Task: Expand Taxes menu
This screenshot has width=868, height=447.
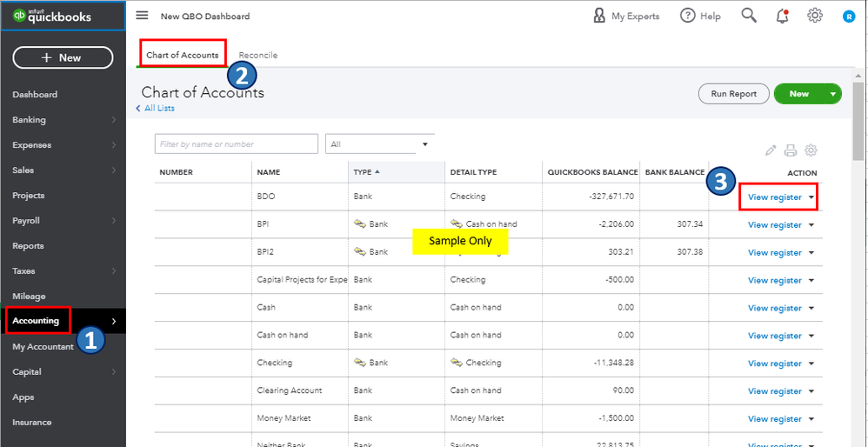Action: 63,271
